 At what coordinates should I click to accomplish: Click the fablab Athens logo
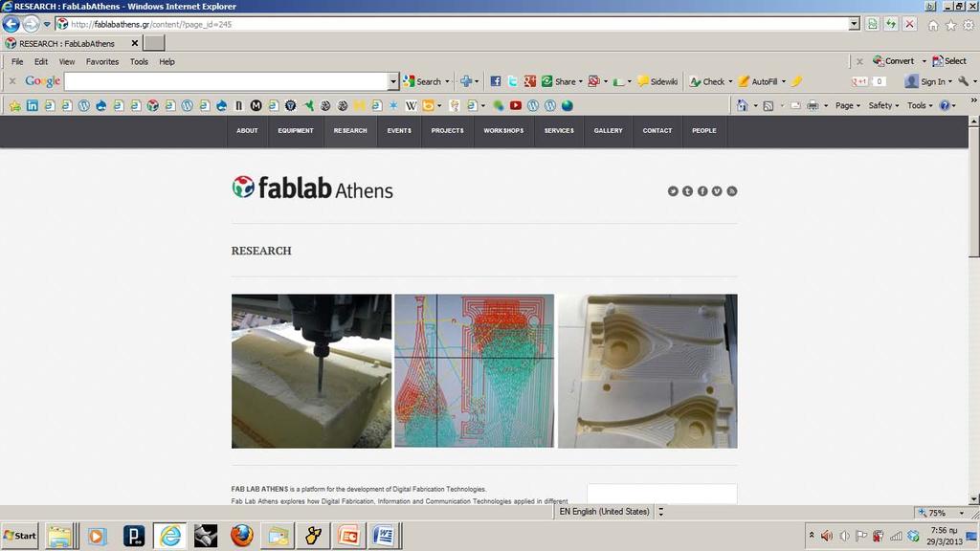[312, 187]
